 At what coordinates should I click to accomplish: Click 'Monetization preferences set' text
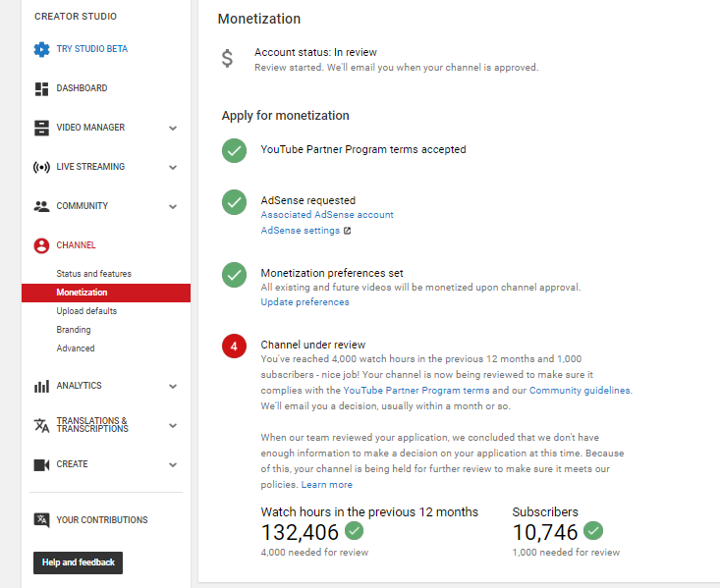click(332, 273)
